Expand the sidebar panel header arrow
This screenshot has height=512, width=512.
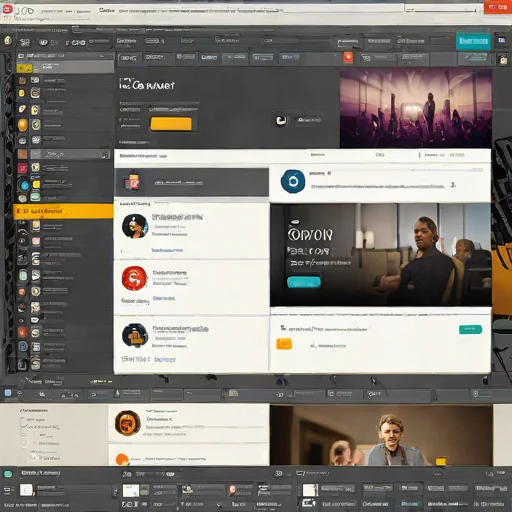pos(102,56)
